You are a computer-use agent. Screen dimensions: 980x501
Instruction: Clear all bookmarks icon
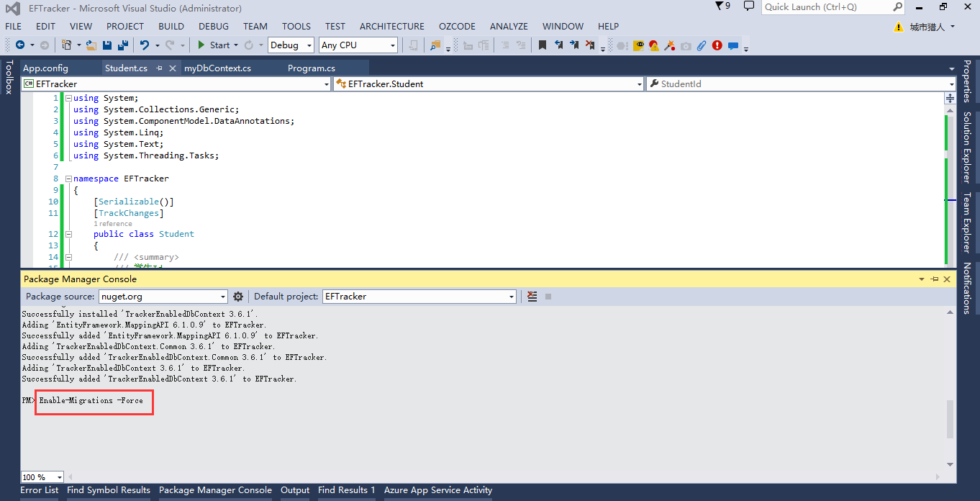(x=590, y=45)
